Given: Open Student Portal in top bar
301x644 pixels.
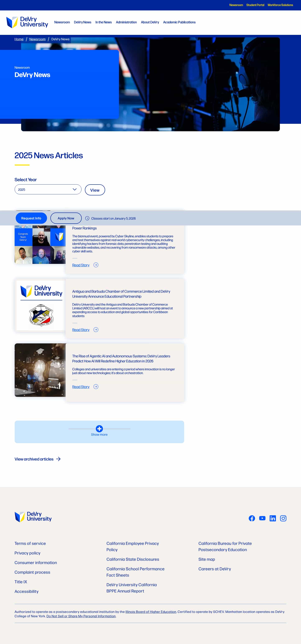Looking at the screenshot, I should click(255, 5).
